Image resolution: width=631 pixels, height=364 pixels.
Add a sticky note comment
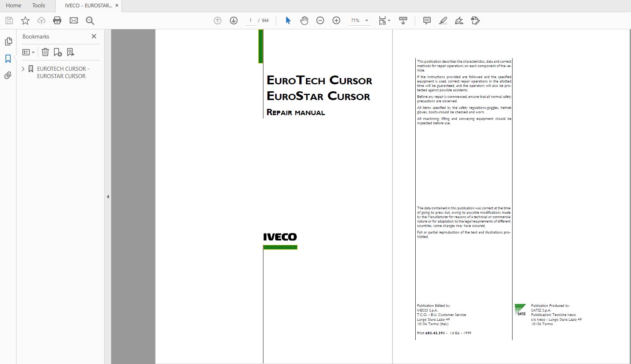click(x=426, y=21)
